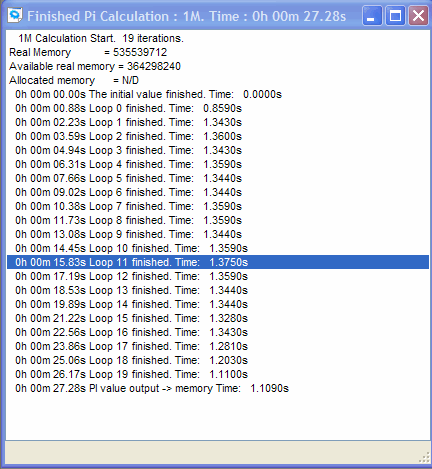Select the Loop 4 finished row
The width and height of the screenshot is (432, 469).
pyautogui.click(x=218, y=164)
